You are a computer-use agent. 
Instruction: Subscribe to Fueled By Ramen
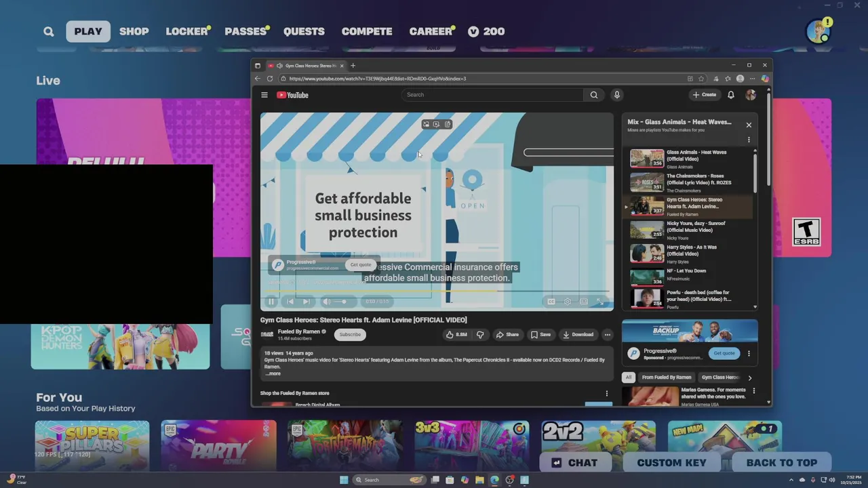(x=350, y=334)
